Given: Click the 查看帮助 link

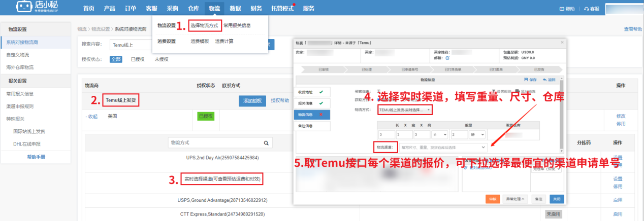Looking at the screenshot, I should (632, 29).
